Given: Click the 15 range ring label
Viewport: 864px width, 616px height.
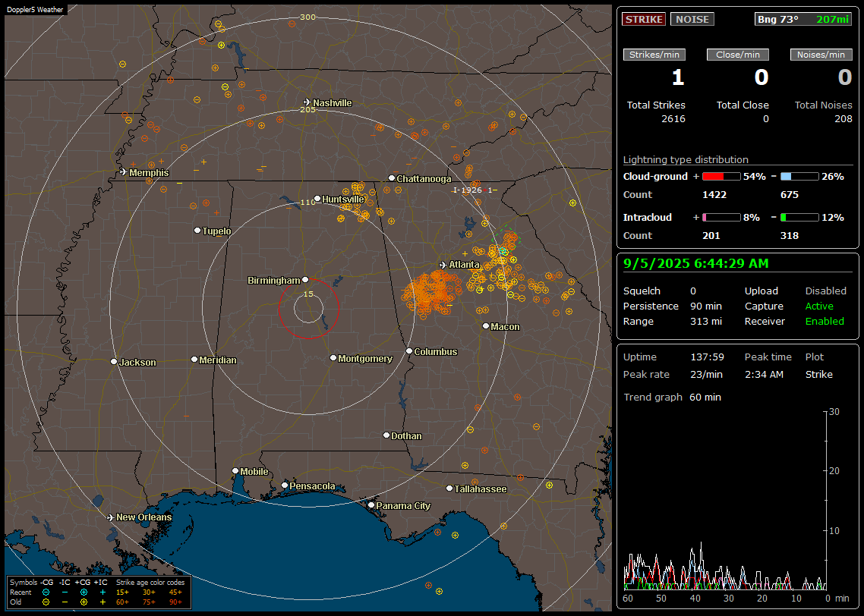Looking at the screenshot, I should point(308,294).
